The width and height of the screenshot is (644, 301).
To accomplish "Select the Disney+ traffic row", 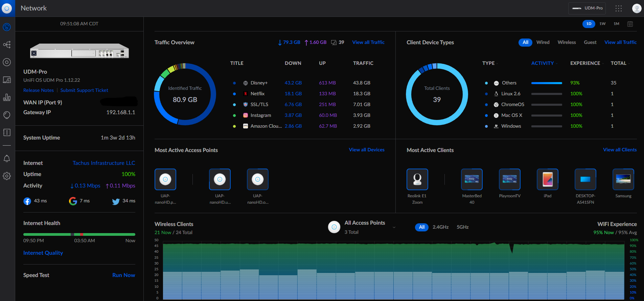I will coord(303,83).
